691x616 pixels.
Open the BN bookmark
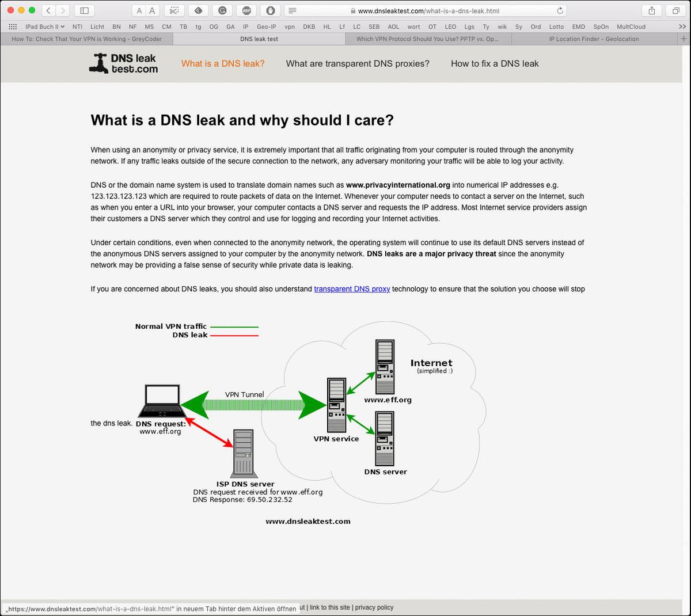click(x=117, y=26)
